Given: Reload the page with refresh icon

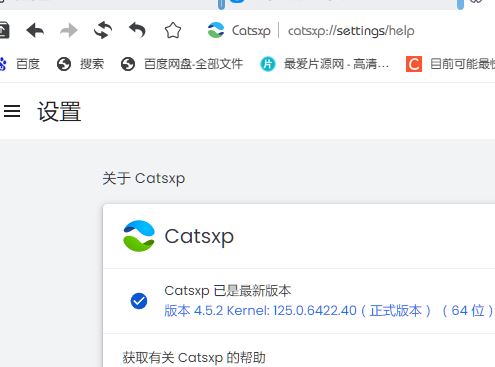Looking at the screenshot, I should point(103,30).
